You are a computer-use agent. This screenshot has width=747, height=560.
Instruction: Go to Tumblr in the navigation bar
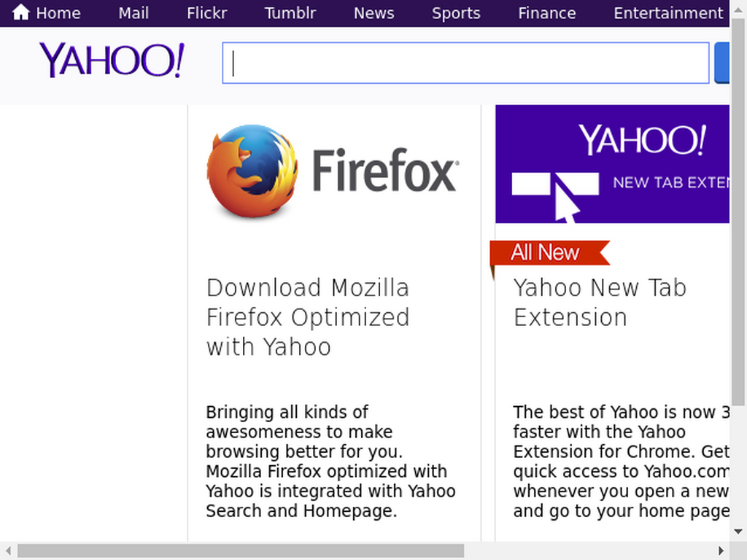point(290,13)
